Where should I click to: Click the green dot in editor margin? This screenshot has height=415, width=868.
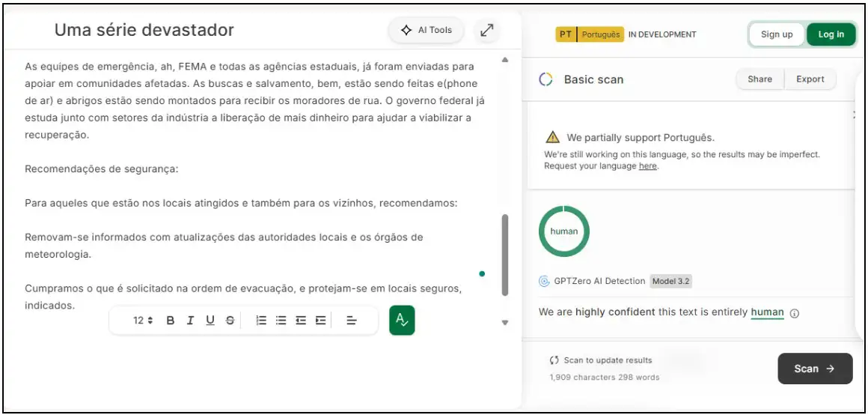tap(482, 273)
